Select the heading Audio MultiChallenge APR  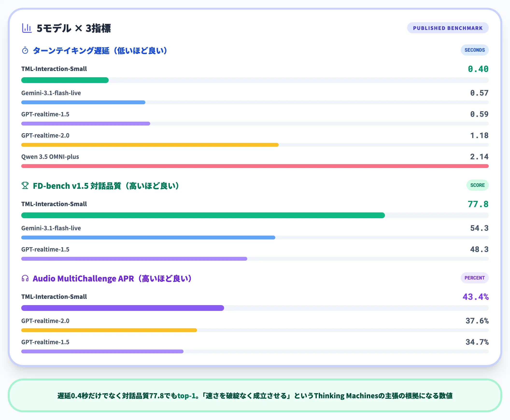coord(83,279)
